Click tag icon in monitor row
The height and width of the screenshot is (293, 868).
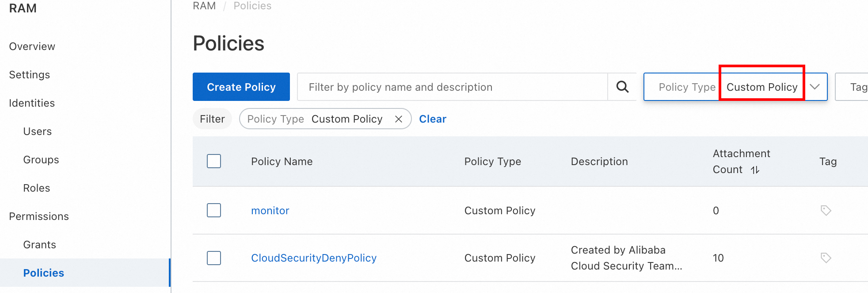pos(826,210)
